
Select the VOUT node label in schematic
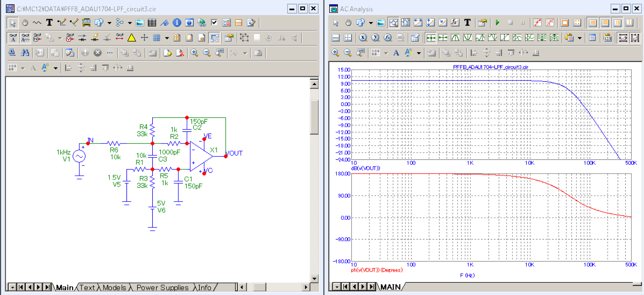click(x=235, y=153)
